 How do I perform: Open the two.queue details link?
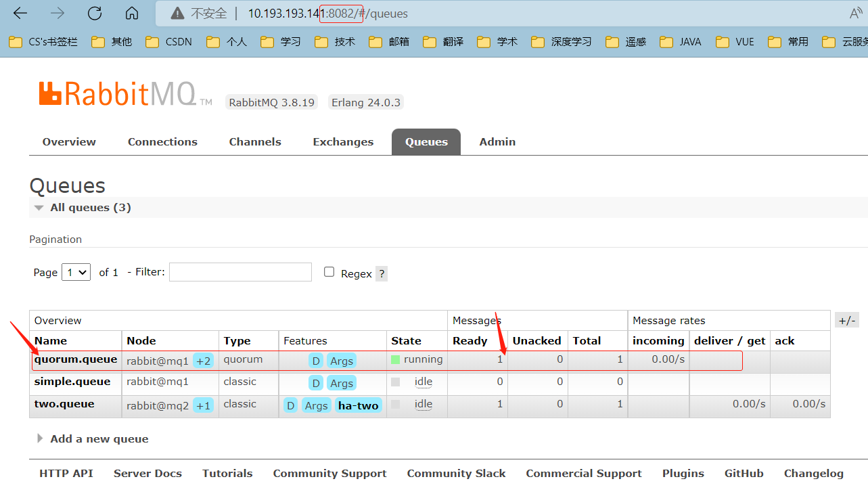coord(64,404)
